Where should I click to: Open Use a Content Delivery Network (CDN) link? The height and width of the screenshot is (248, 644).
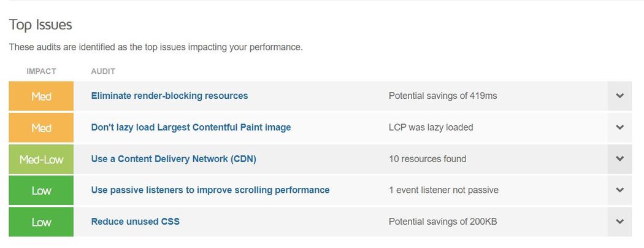(174, 159)
